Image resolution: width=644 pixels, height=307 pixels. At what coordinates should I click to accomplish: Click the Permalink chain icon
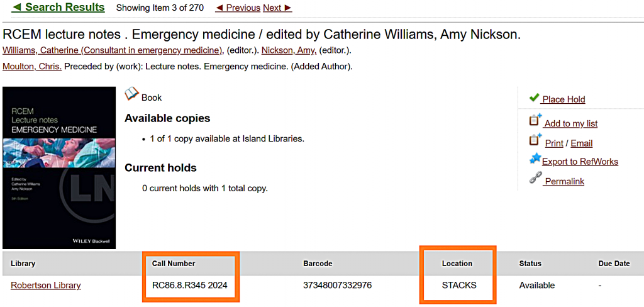tap(535, 179)
